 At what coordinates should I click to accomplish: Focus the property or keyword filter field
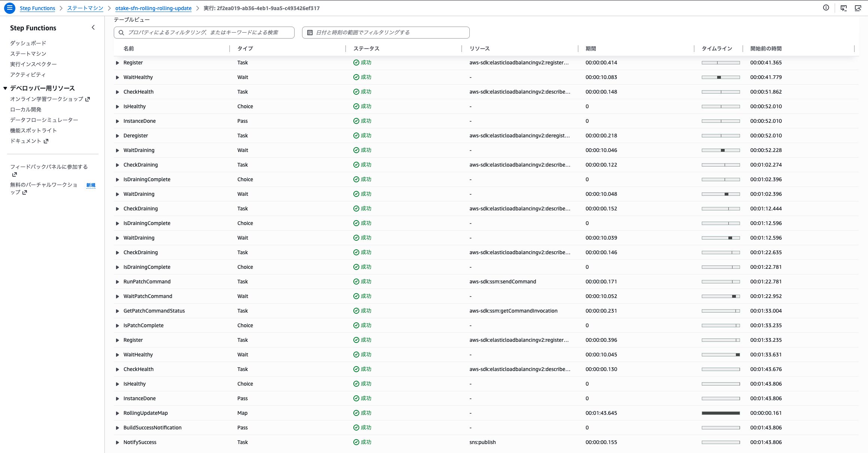[204, 33]
